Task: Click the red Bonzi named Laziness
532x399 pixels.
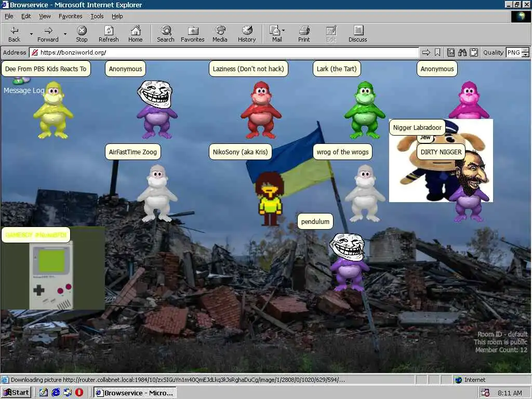Action: 261,110
